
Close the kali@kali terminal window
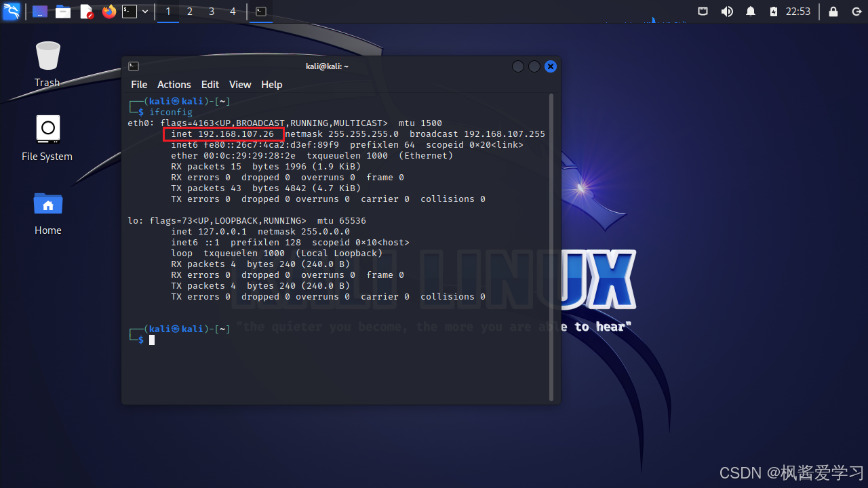pyautogui.click(x=551, y=66)
